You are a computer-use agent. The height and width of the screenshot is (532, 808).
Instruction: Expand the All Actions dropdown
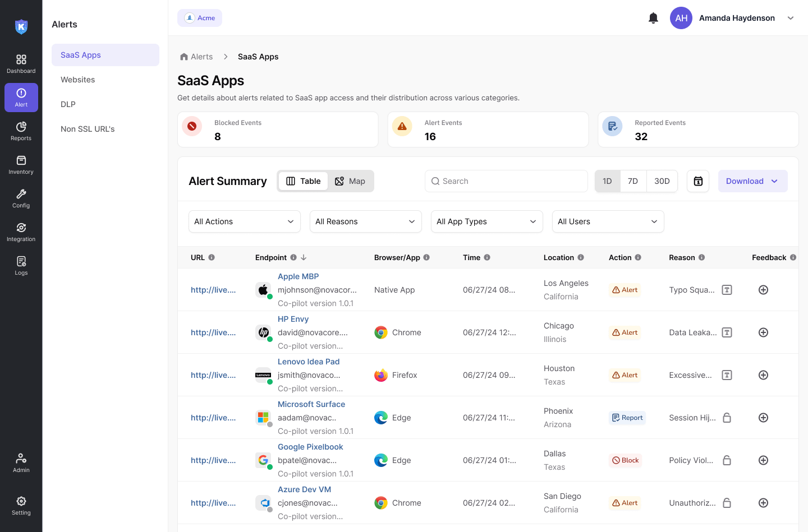point(244,221)
